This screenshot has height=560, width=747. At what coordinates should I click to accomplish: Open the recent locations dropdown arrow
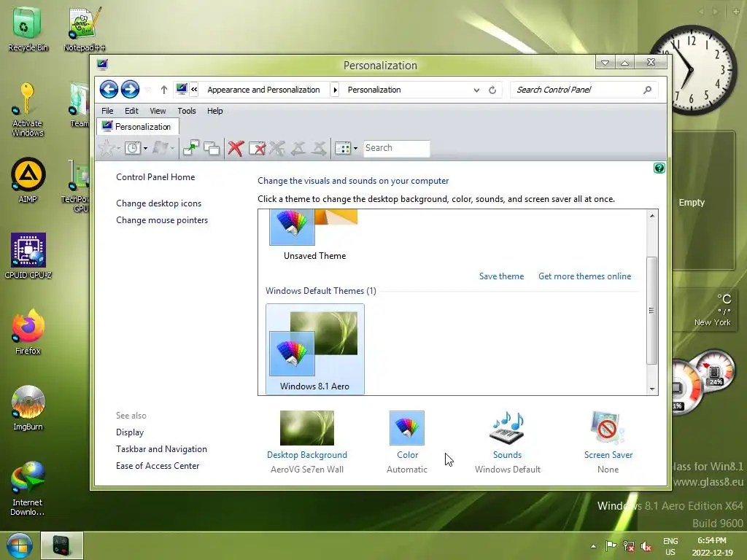(x=147, y=90)
